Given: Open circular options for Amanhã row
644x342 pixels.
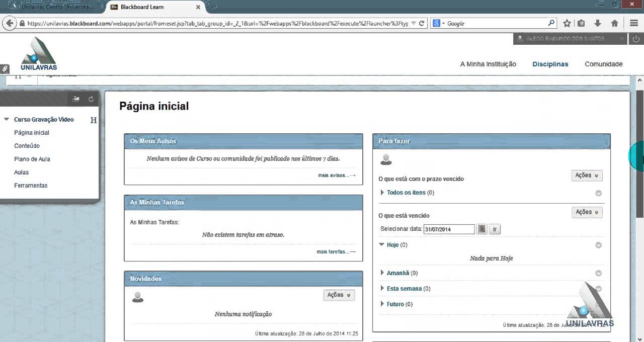Looking at the screenshot, I should (598, 274).
